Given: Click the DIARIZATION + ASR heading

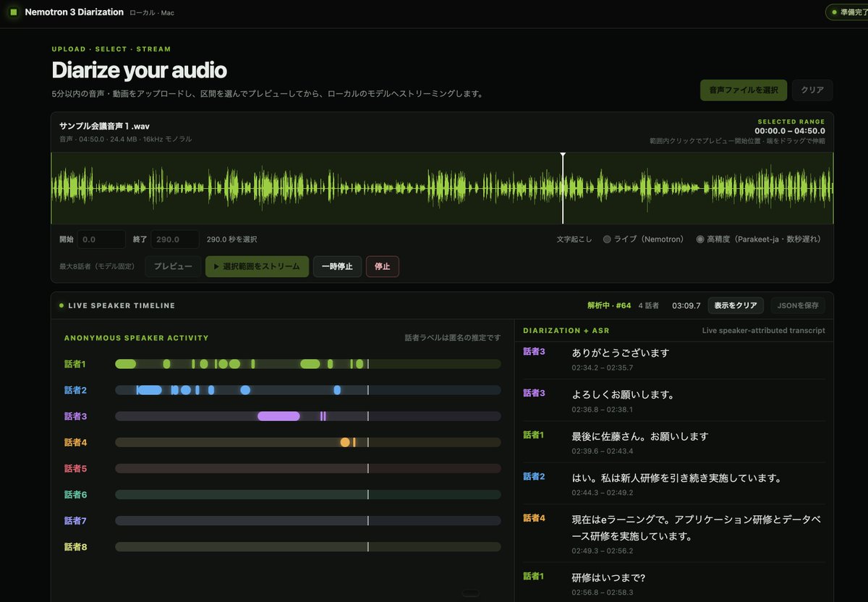Looking at the screenshot, I should [566, 331].
